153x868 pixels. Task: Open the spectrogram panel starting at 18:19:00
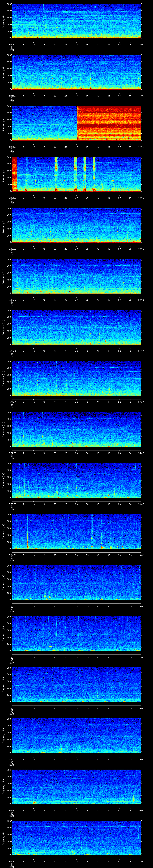coord(76,276)
